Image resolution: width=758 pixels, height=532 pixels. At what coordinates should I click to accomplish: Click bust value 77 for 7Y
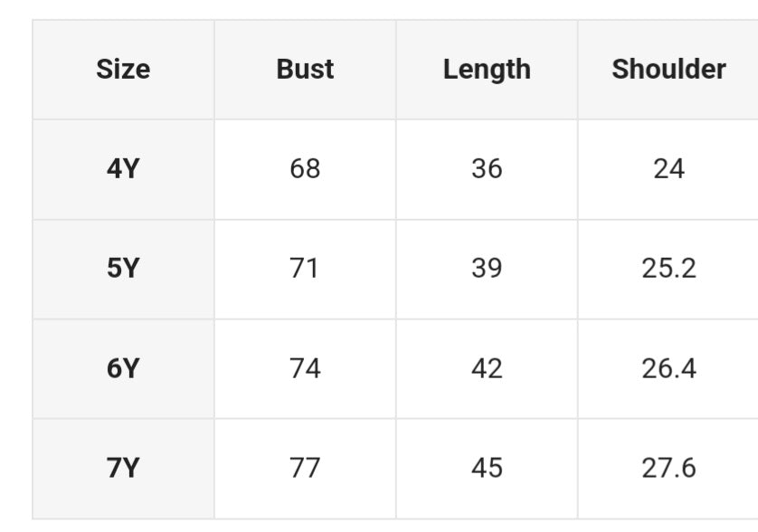(x=305, y=468)
